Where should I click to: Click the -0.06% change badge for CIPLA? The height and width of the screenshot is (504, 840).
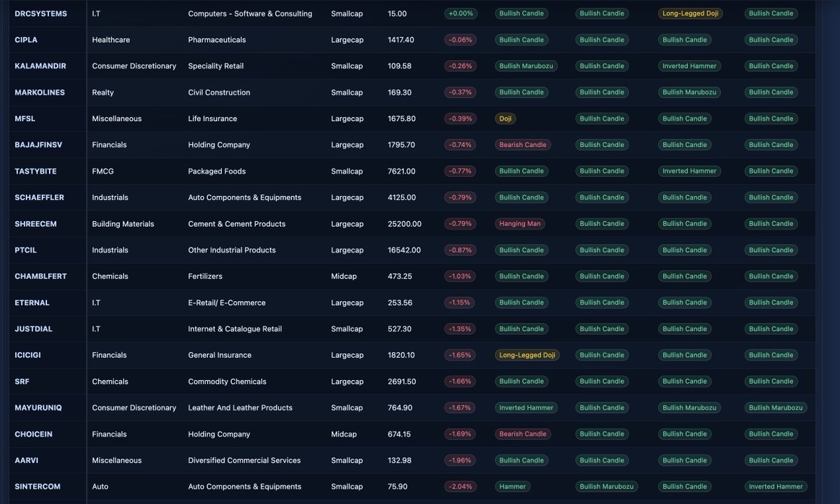point(461,40)
